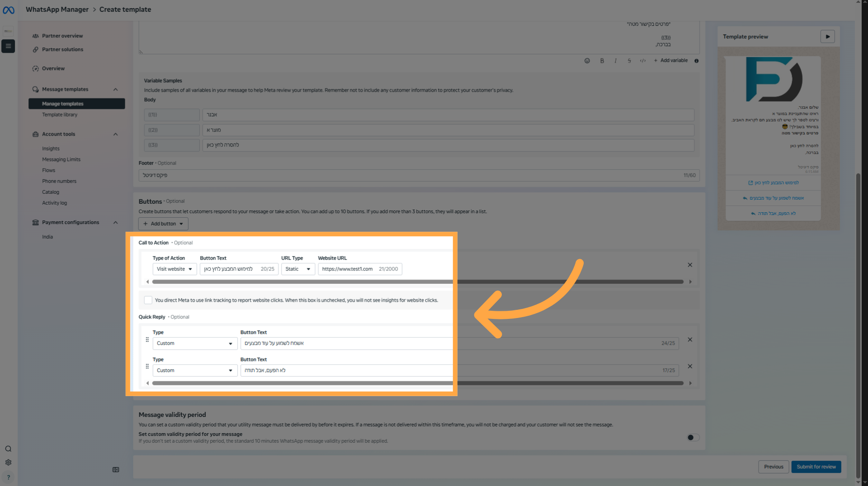The image size is (868, 486).
Task: Click the template preview logo image
Action: click(x=774, y=79)
